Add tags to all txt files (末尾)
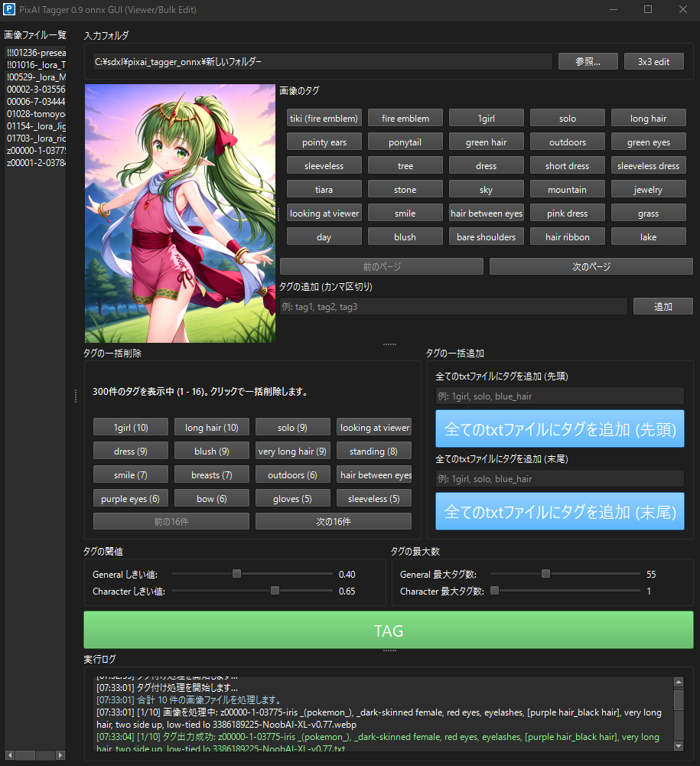The image size is (700, 766). (x=560, y=511)
